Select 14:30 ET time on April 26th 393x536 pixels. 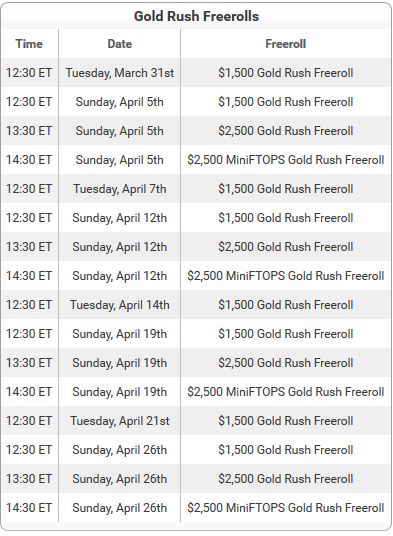click(29, 508)
